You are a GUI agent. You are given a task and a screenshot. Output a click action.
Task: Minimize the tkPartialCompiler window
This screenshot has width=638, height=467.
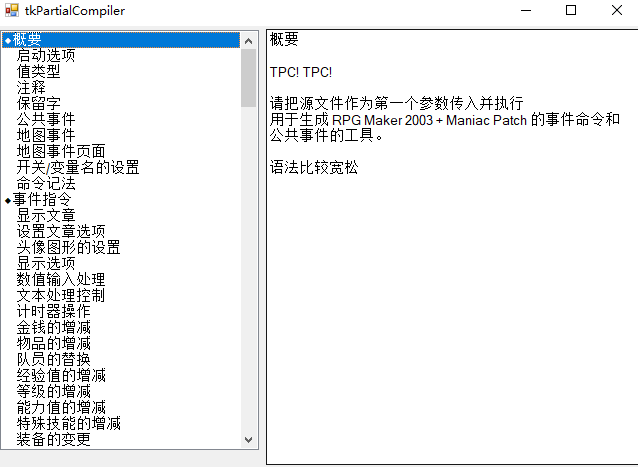click(x=526, y=10)
